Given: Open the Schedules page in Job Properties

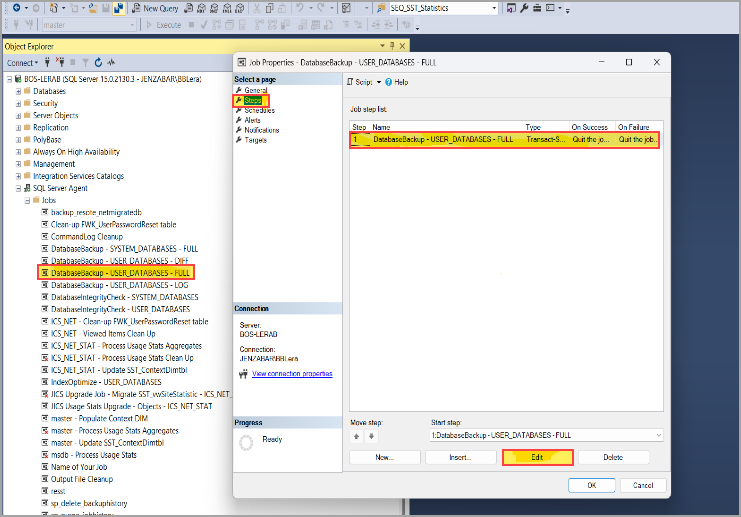Looking at the screenshot, I should coord(259,110).
